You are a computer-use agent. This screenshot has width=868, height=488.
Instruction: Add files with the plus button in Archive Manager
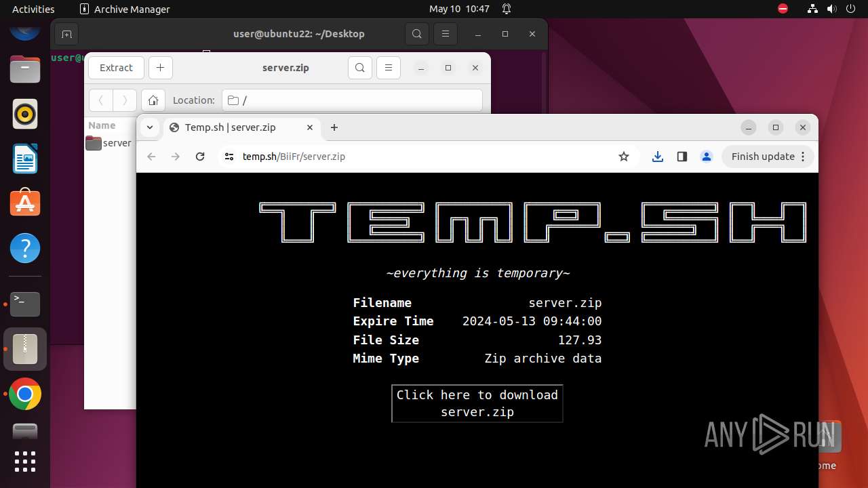(x=160, y=68)
